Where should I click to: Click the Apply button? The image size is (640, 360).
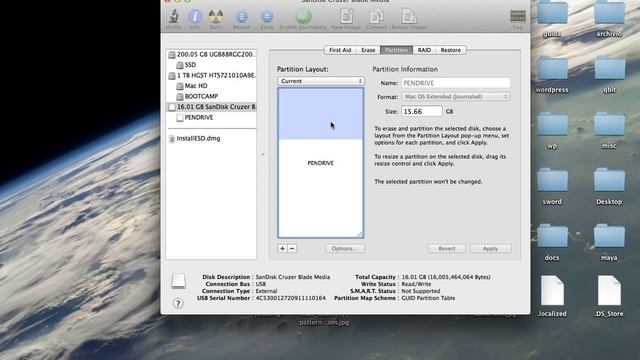tap(490, 249)
